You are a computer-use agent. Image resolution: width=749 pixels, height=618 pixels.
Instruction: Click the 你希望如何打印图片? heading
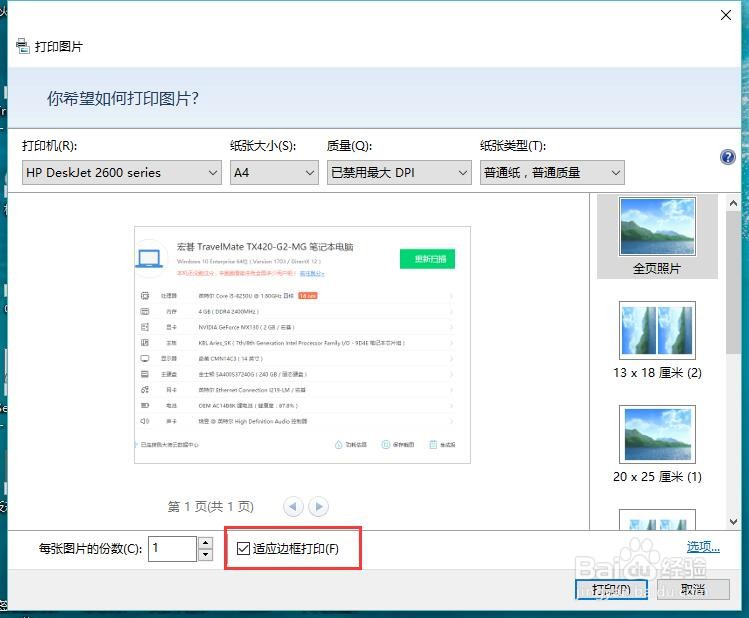point(123,98)
